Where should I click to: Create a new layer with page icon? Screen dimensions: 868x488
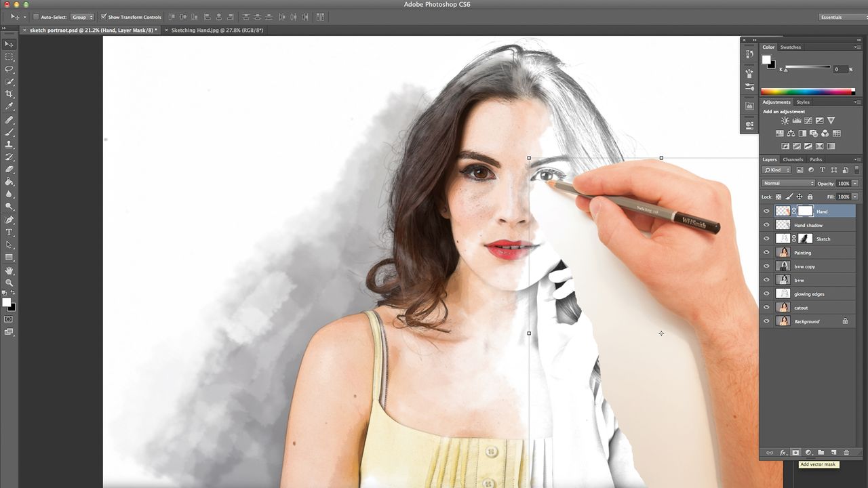(833, 452)
